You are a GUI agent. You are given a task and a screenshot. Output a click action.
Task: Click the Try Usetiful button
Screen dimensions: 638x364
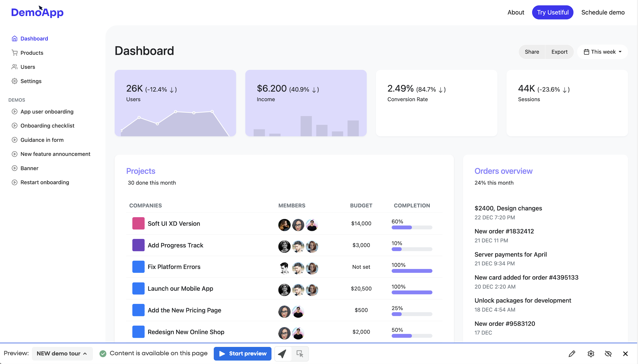553,12
